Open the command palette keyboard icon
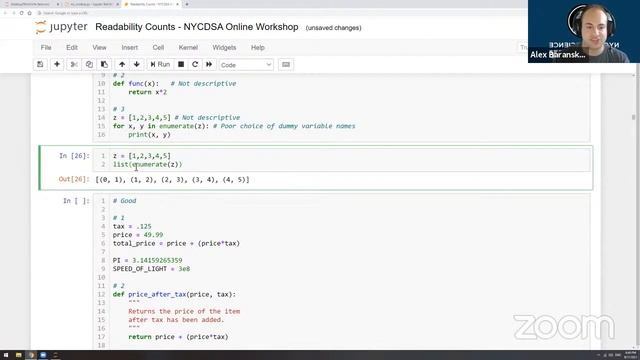 (286, 64)
